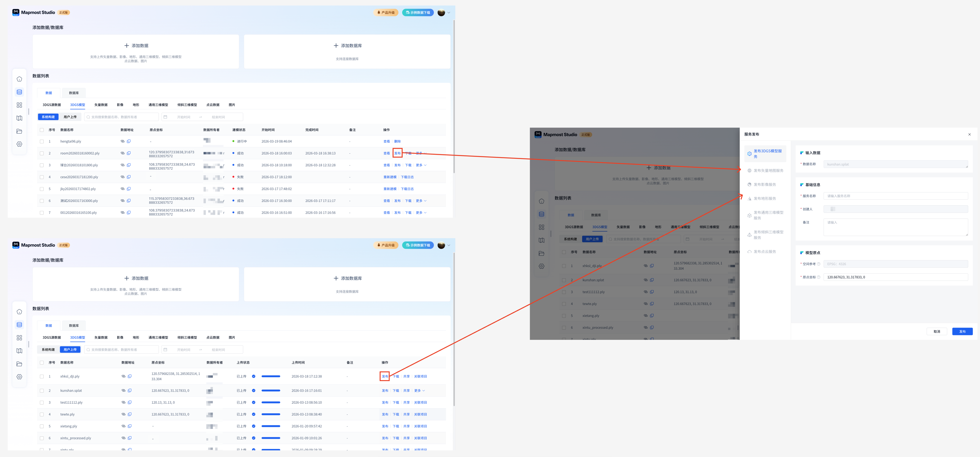Click 重新建模 link for cese20260317181200.ply

(390, 177)
